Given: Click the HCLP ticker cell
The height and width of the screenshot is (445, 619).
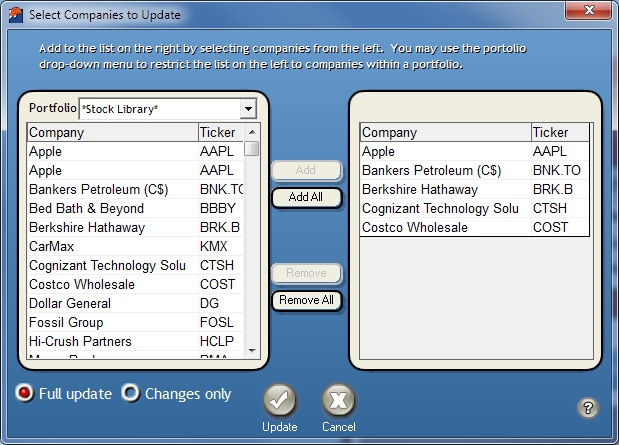Looking at the screenshot, I should point(221,341).
